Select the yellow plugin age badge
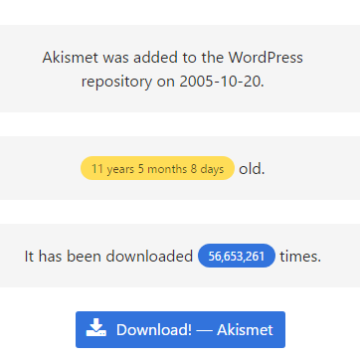This screenshot has width=360, height=360. pyautogui.click(x=158, y=168)
